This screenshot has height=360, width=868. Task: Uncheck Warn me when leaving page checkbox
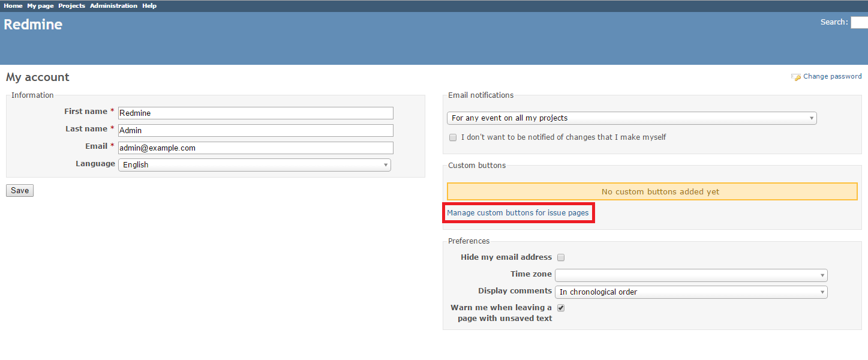coord(561,308)
